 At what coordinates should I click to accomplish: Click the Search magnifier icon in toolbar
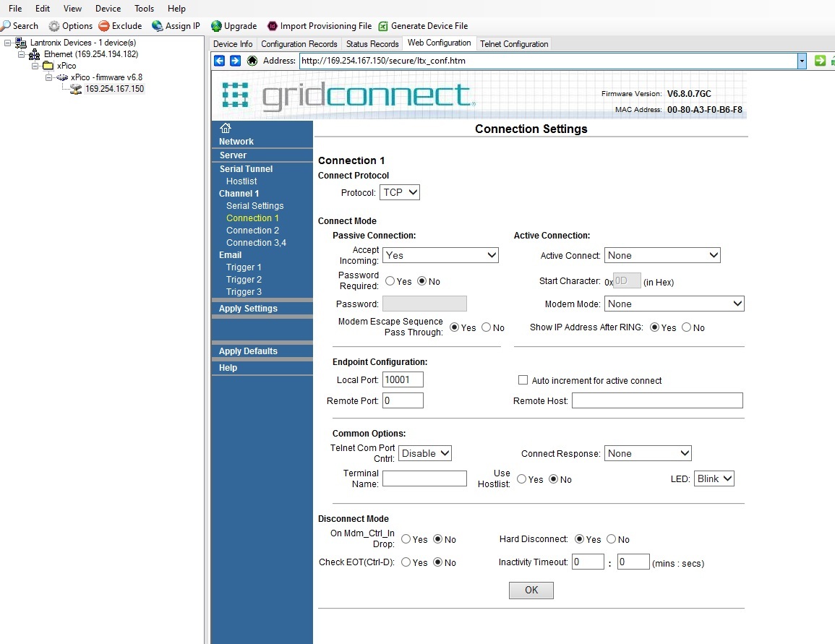pyautogui.click(x=5, y=25)
